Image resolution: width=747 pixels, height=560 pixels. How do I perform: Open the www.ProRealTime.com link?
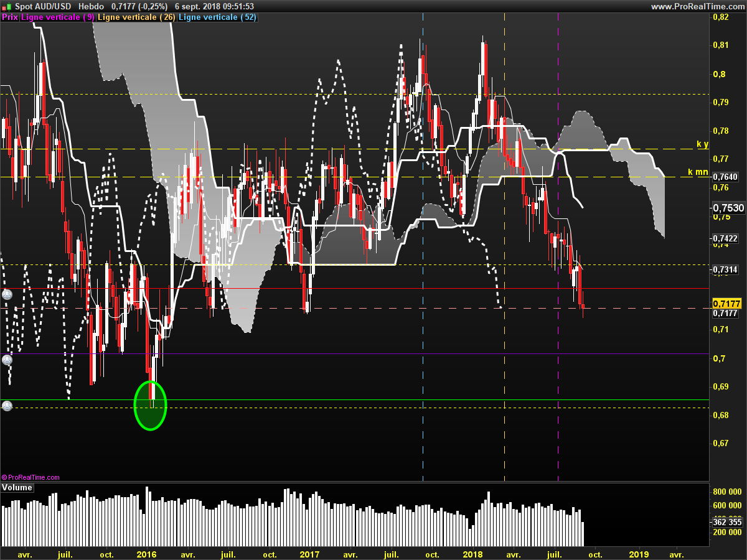697,6
